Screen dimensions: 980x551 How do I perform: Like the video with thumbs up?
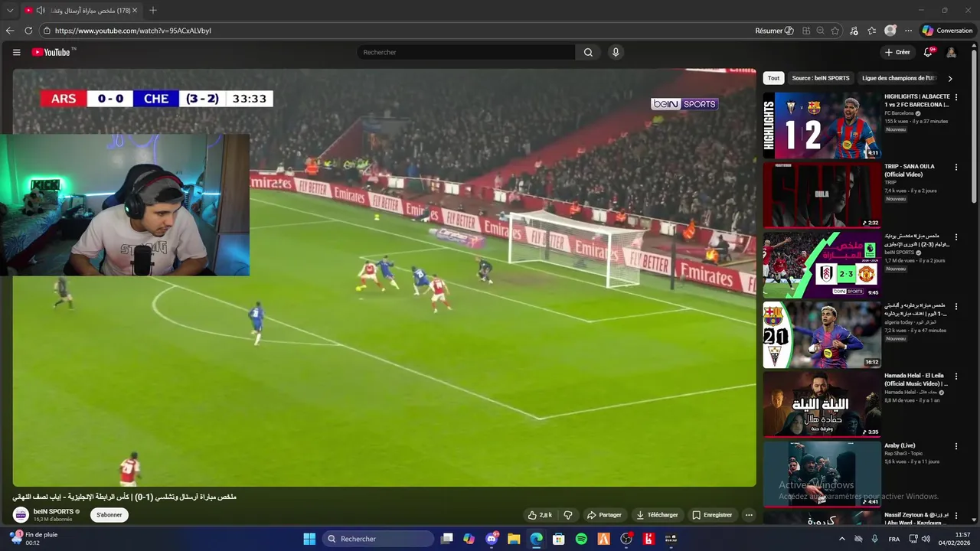click(540, 515)
